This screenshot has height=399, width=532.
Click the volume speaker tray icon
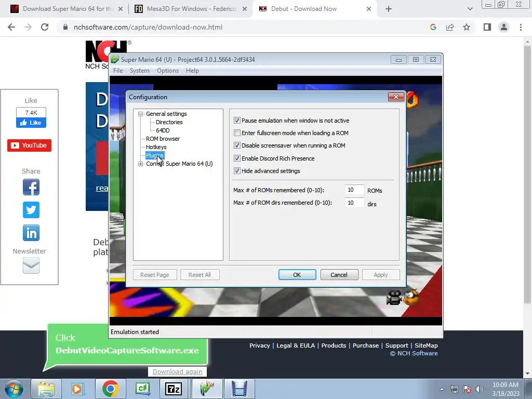point(480,389)
